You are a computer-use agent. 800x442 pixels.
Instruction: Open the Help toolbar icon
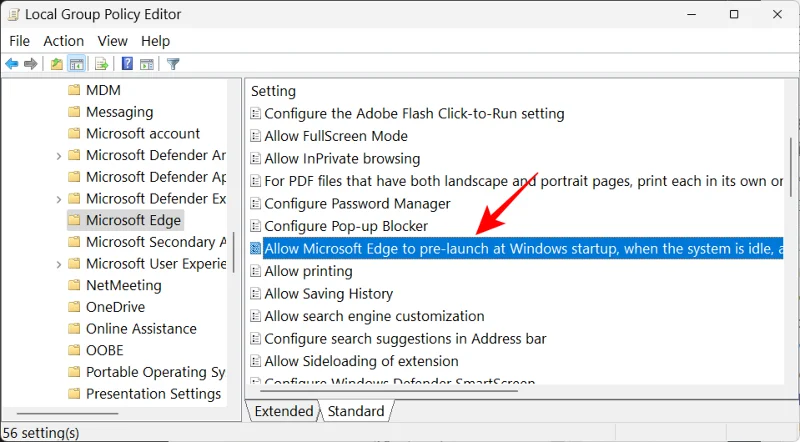tap(127, 64)
